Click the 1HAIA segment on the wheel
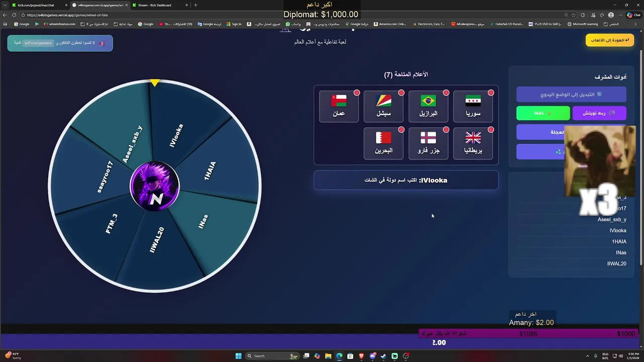This screenshot has width=644, height=362. click(x=210, y=171)
